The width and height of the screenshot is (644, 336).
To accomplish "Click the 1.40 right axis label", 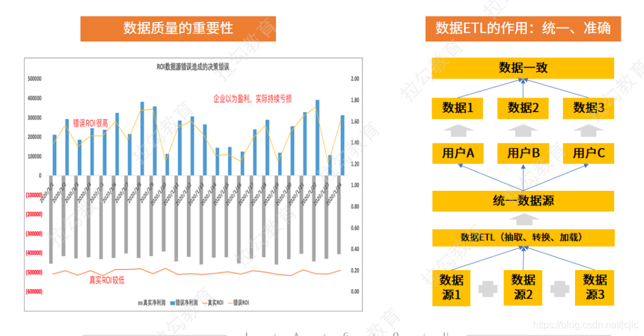I will [355, 143].
